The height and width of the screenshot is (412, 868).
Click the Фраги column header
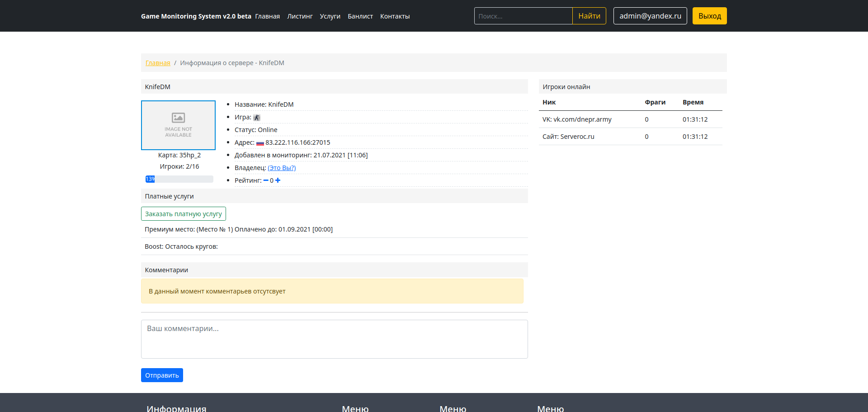click(x=655, y=102)
